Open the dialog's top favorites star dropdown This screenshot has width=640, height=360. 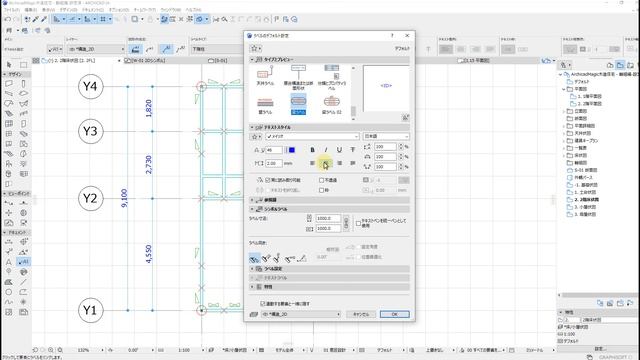256,49
